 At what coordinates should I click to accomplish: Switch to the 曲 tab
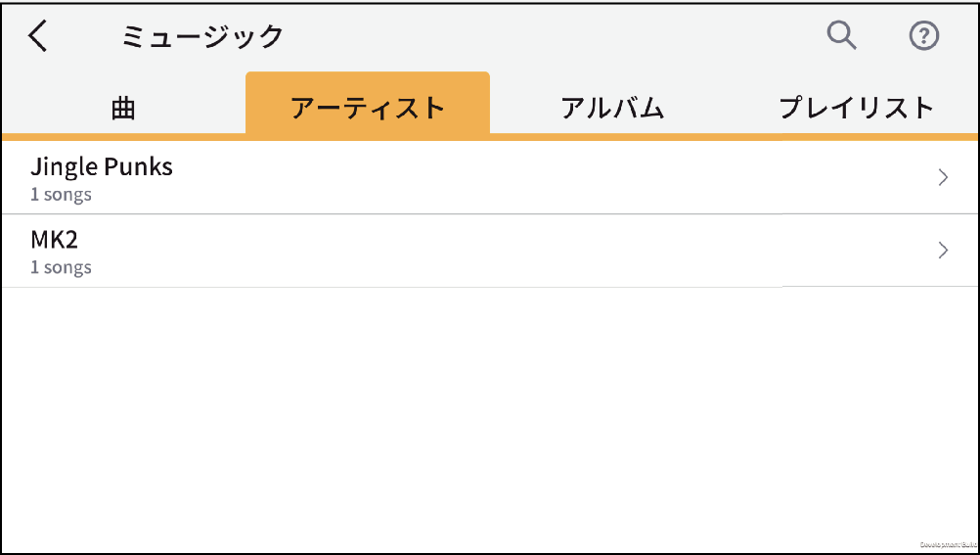point(124,108)
